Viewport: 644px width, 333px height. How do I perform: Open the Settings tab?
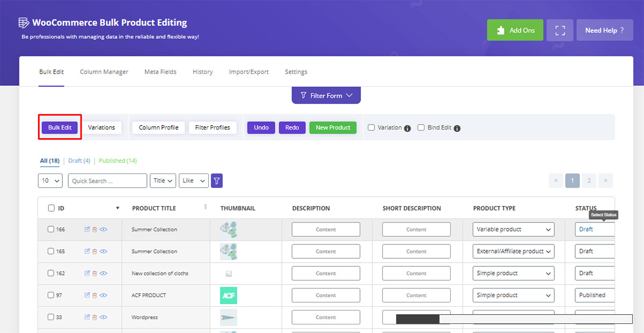click(296, 72)
